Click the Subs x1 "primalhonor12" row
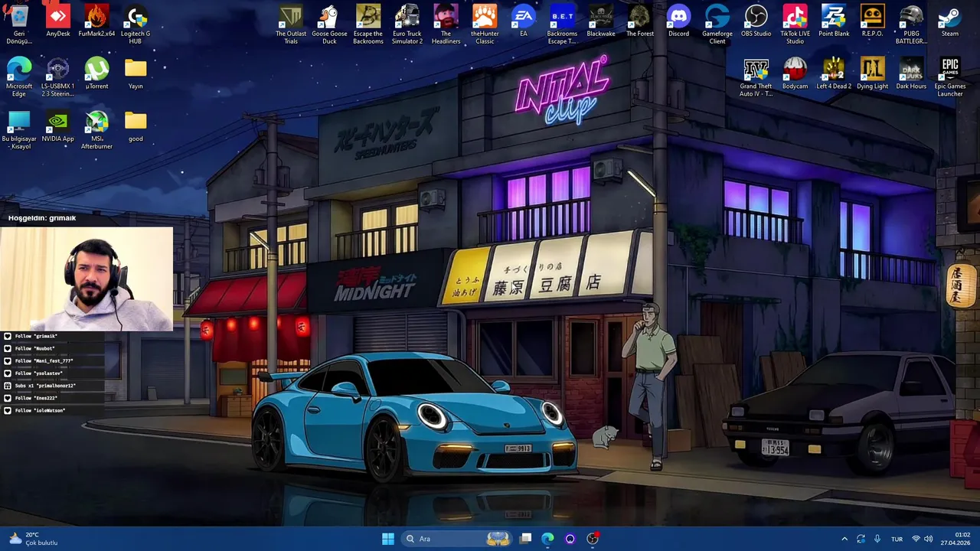This screenshot has height=551, width=980. pyautogui.click(x=51, y=386)
